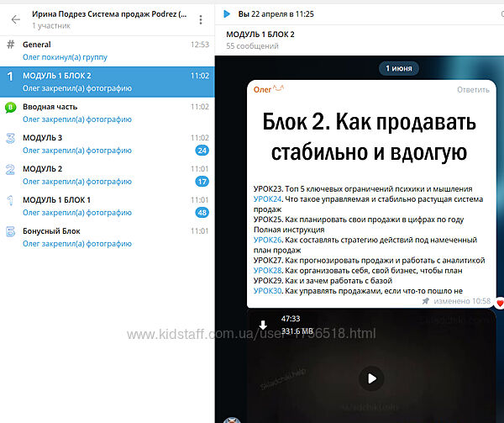This screenshot has width=504, height=423.
Task: Download the 331.6 MB video file
Action: pyautogui.click(x=263, y=325)
